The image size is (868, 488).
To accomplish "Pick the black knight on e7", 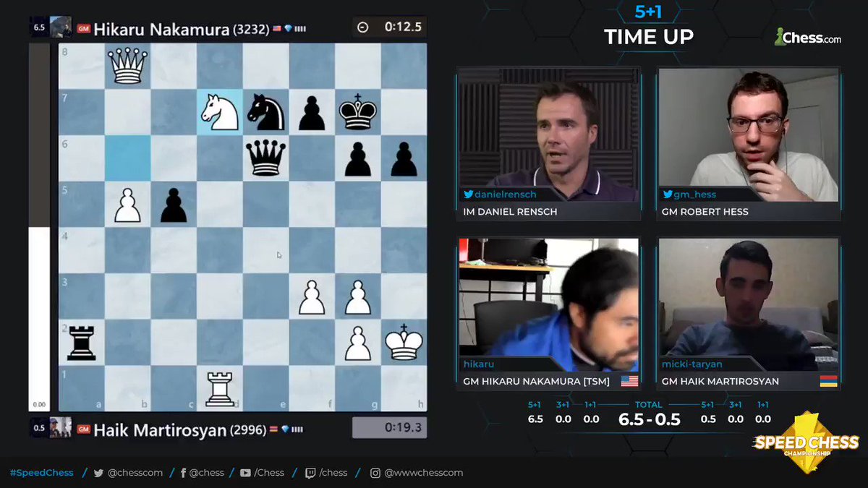I will (265, 112).
